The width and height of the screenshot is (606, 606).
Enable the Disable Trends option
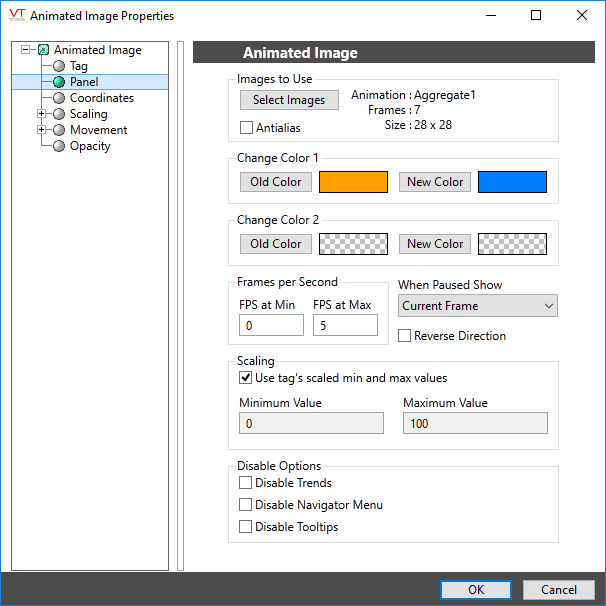[x=247, y=483]
